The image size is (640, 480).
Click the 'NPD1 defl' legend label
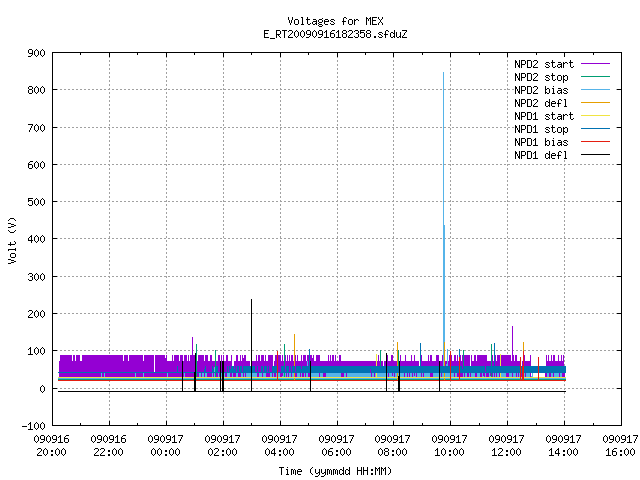pos(541,156)
